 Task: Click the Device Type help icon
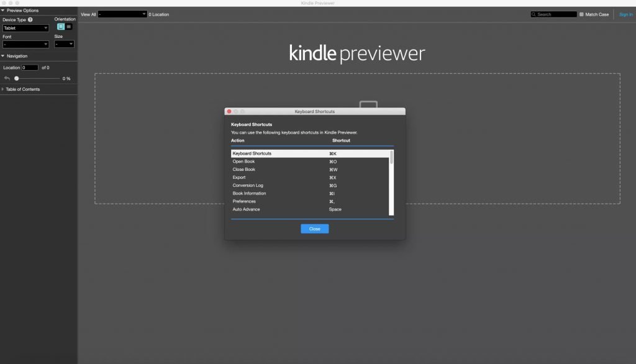pyautogui.click(x=30, y=19)
